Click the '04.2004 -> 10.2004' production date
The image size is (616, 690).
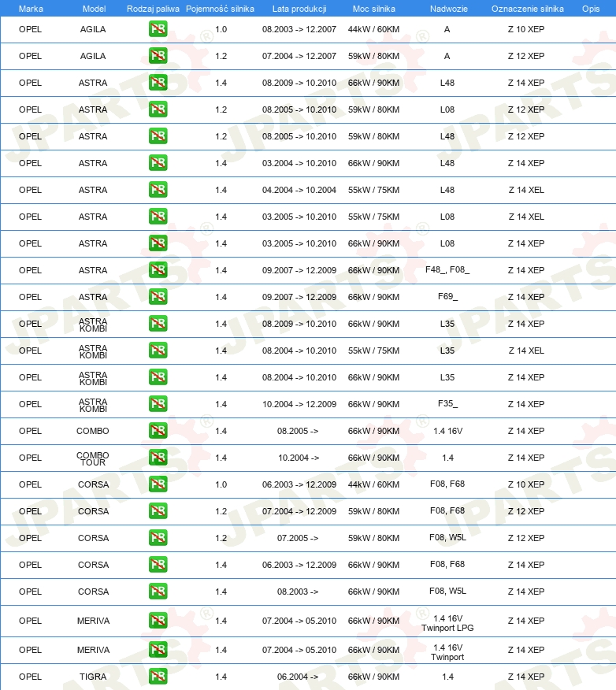(x=299, y=190)
